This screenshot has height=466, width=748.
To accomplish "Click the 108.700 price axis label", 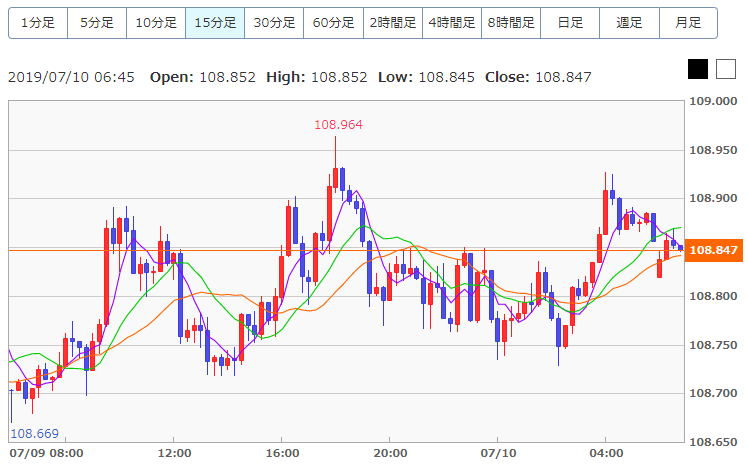I will pos(713,394).
